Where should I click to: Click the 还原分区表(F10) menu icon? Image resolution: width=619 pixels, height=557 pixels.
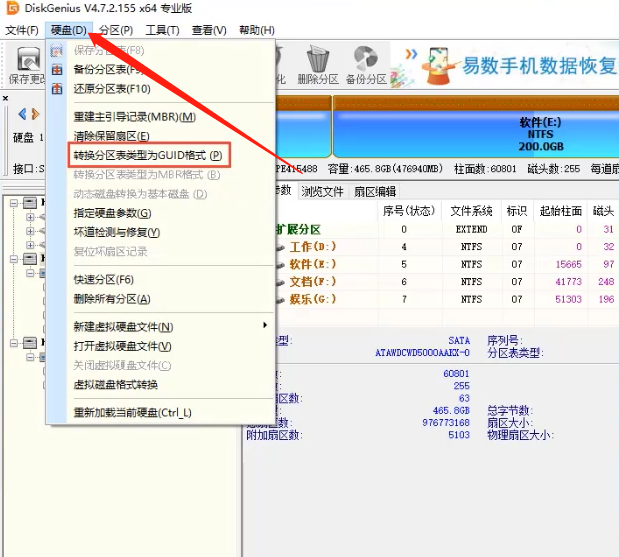tap(56, 88)
